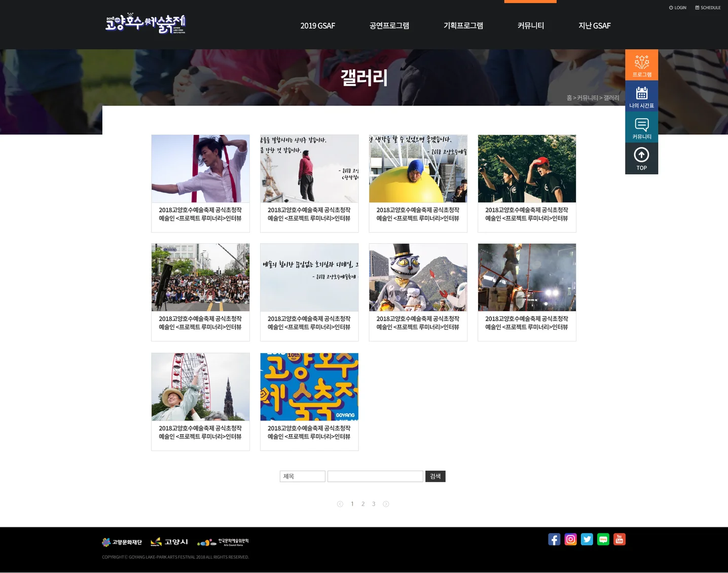Click the 프로그램 sidebar icon
This screenshot has height=573, width=728.
coord(641,64)
